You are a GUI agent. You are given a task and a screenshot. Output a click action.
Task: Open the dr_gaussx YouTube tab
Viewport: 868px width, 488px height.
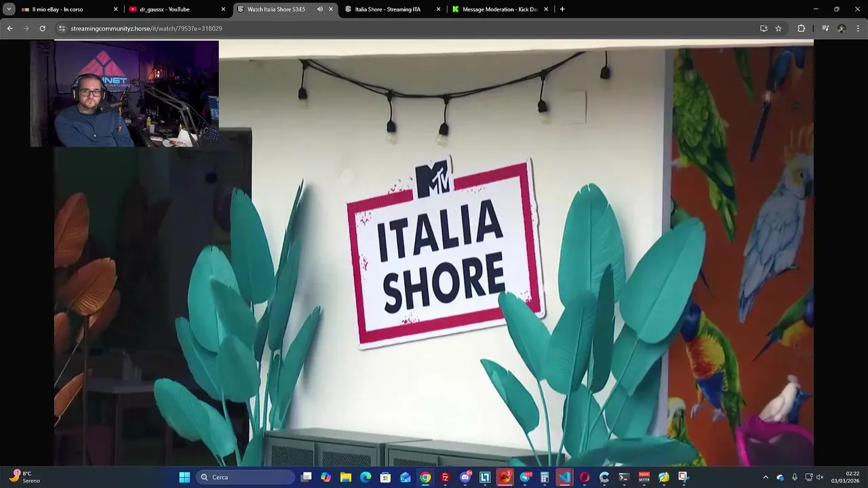point(176,9)
